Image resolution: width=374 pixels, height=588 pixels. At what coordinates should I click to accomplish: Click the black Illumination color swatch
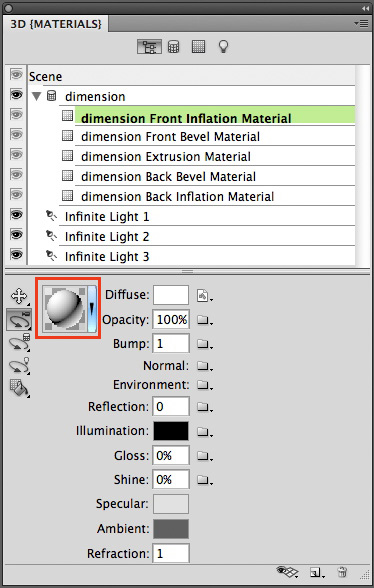click(171, 431)
